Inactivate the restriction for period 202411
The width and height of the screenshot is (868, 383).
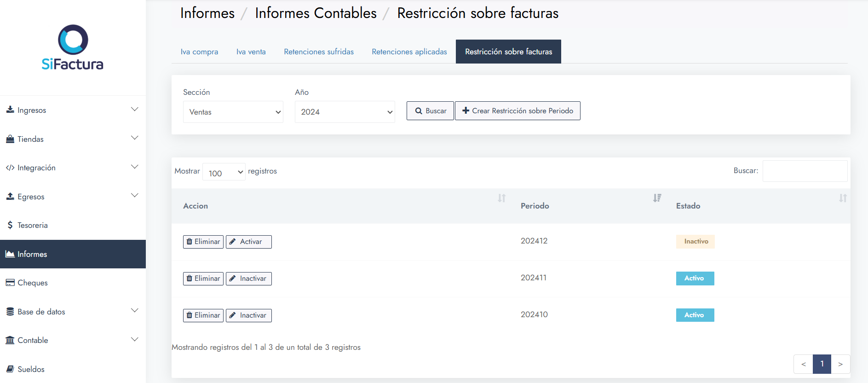(248, 279)
